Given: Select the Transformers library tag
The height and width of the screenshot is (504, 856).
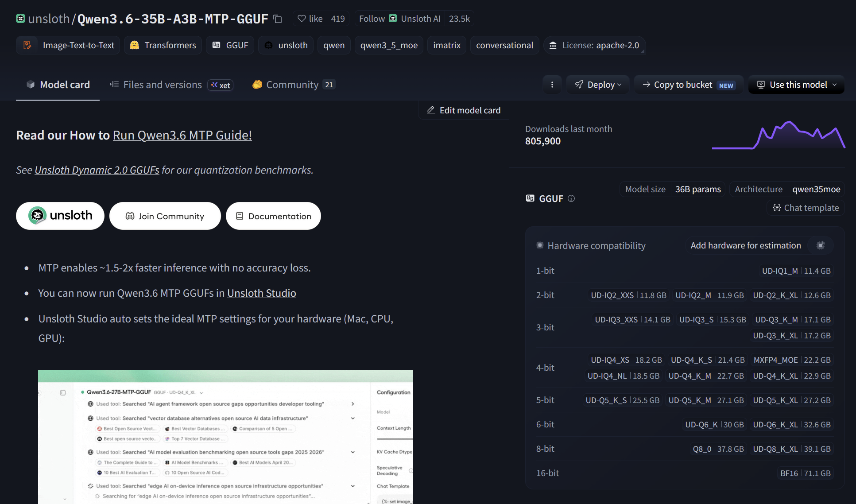Looking at the screenshot, I should point(163,45).
